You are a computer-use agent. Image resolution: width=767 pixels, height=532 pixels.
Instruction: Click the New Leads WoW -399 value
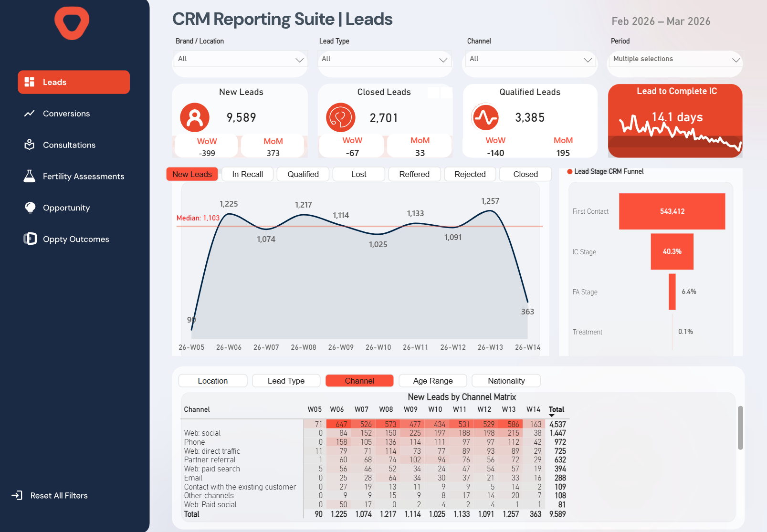coord(207,153)
